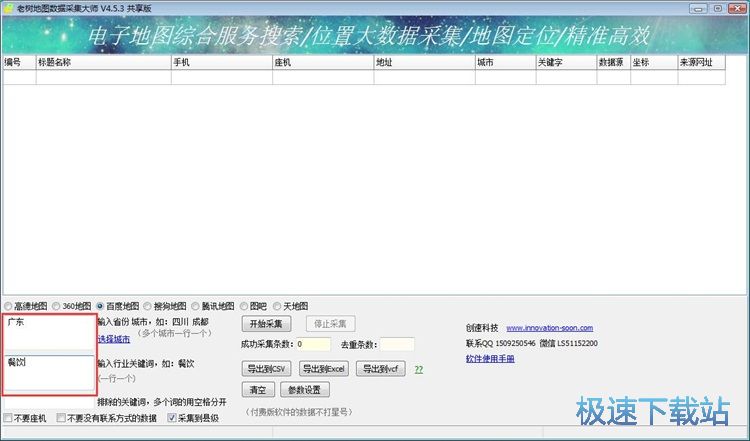Click the 成功采集条数 count field
Image resolution: width=750 pixels, height=441 pixels.
click(313, 344)
